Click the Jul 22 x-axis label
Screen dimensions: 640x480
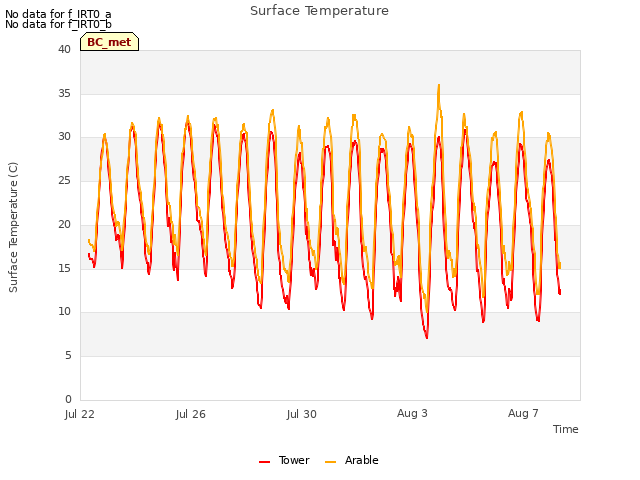[x=80, y=414]
